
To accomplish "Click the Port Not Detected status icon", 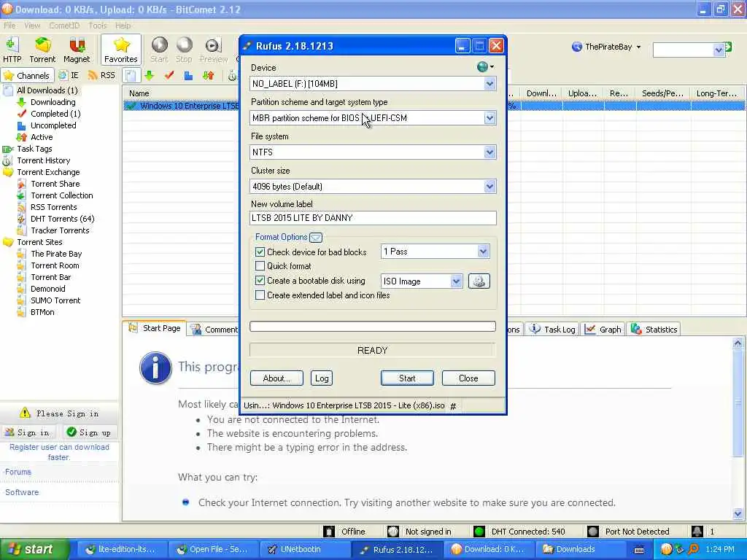I will [x=592, y=532].
